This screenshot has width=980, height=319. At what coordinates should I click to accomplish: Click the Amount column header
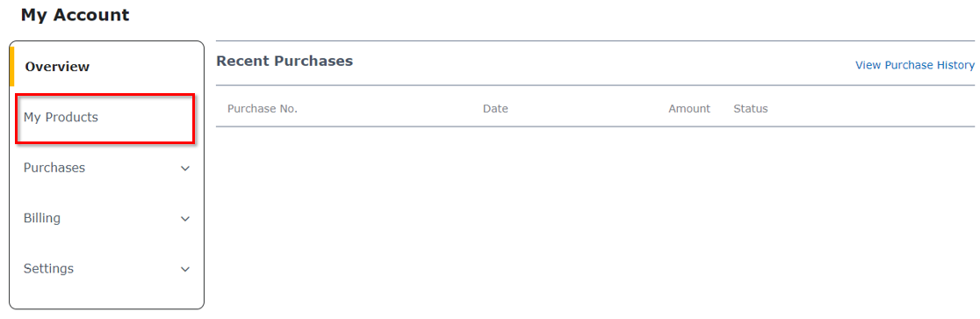pos(689,109)
